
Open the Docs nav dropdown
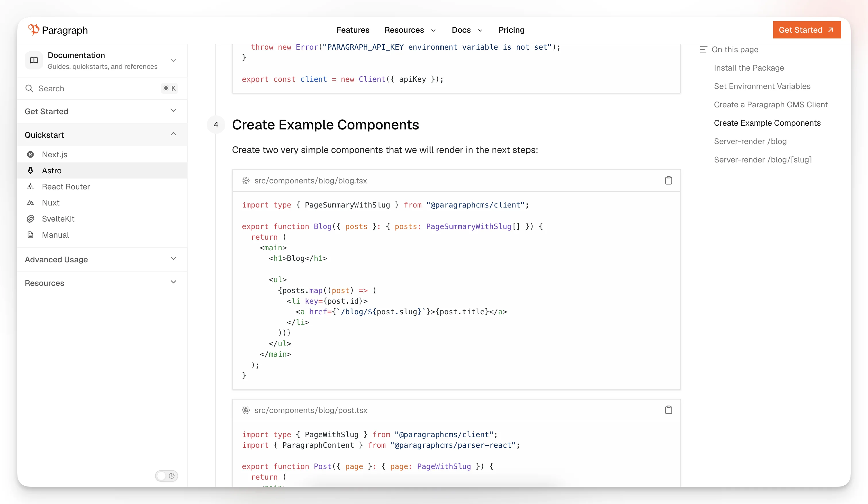point(467,30)
